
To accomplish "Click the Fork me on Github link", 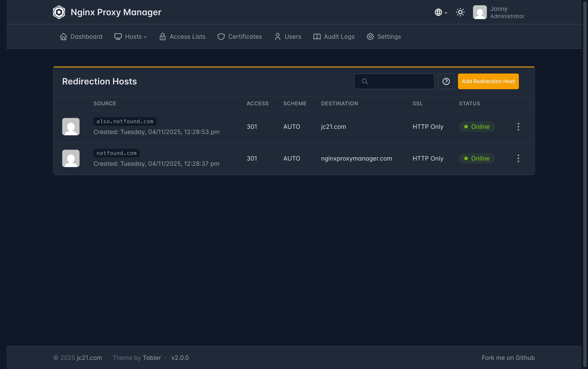I will (508, 357).
